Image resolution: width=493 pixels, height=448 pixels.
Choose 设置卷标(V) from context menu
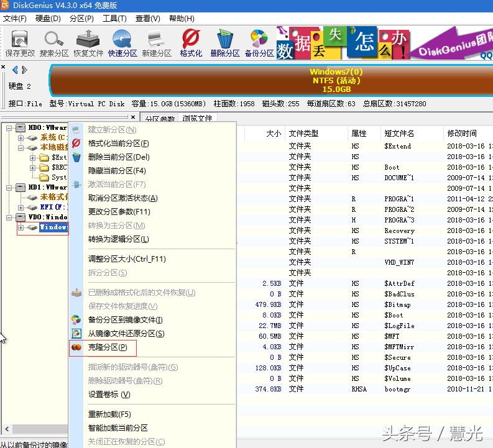coord(109,395)
